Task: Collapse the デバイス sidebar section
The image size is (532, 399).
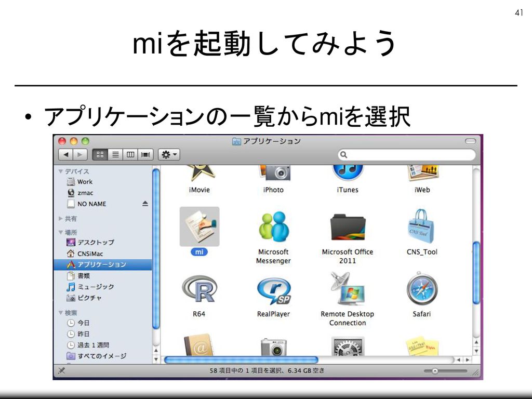Action: coord(61,171)
